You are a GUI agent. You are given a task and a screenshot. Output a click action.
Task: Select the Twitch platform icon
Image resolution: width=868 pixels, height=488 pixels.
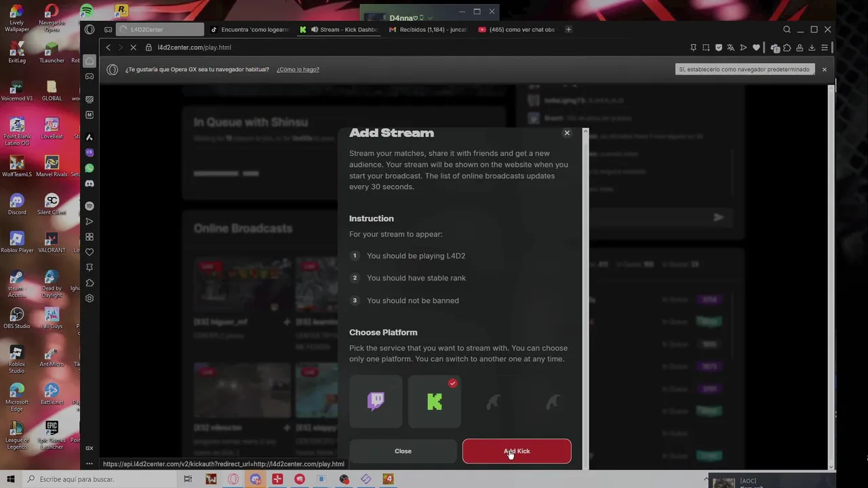(x=376, y=401)
